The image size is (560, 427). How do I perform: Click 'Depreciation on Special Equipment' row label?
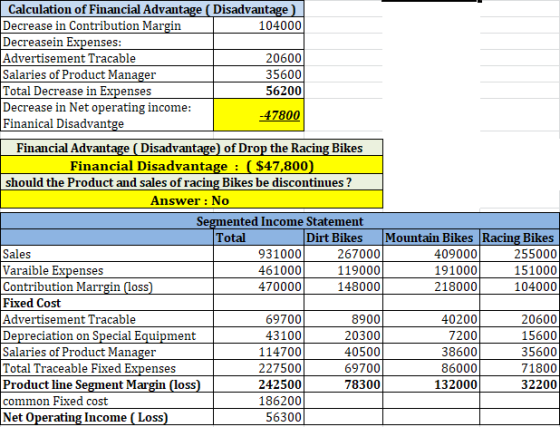click(x=107, y=335)
